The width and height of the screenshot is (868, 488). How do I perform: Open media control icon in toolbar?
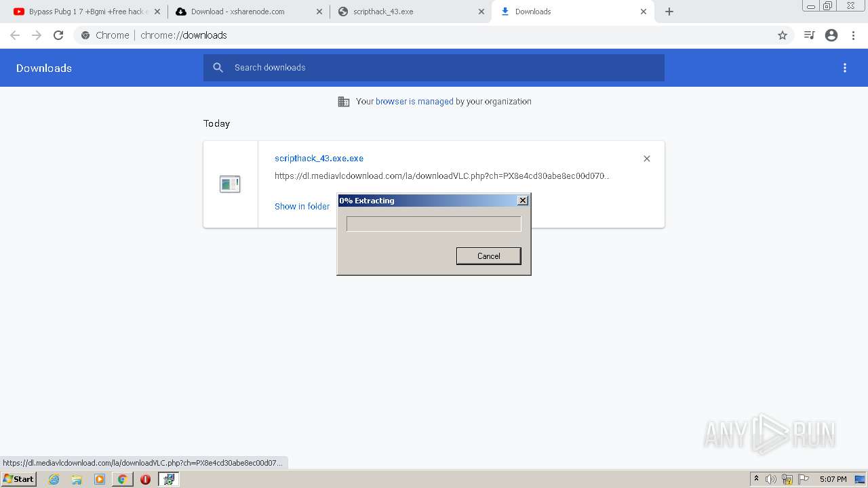click(809, 35)
